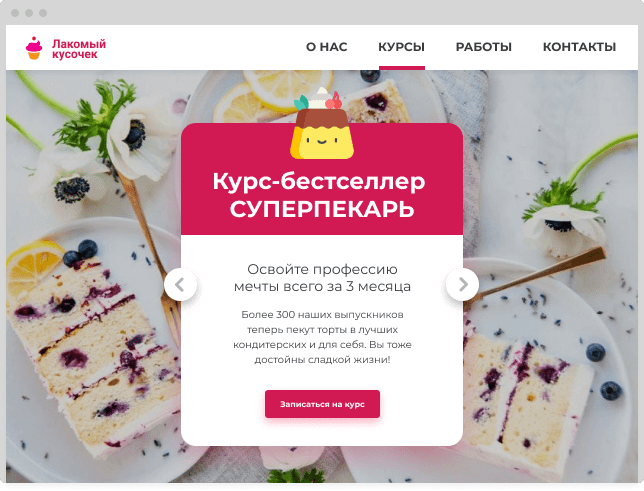Screen dimensions: 644x491
Task: Show the previous slide with left arrow
Action: point(180,284)
